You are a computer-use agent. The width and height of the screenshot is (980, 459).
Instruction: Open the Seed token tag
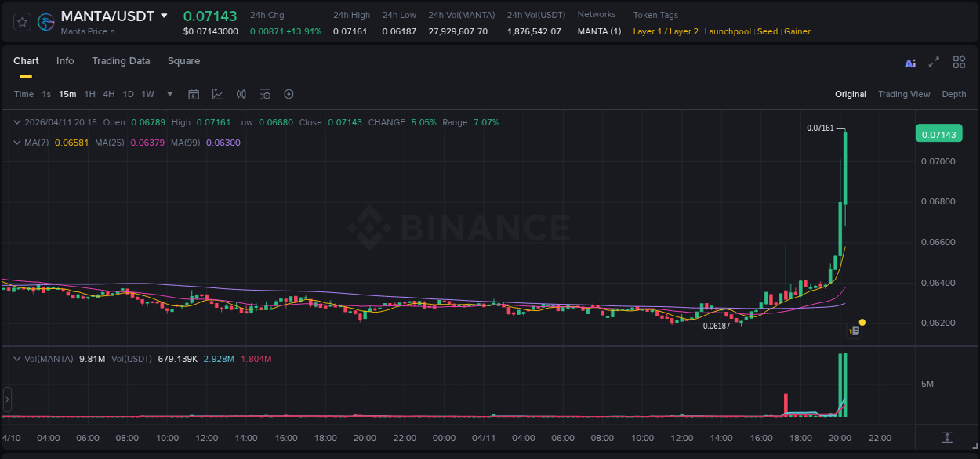768,31
